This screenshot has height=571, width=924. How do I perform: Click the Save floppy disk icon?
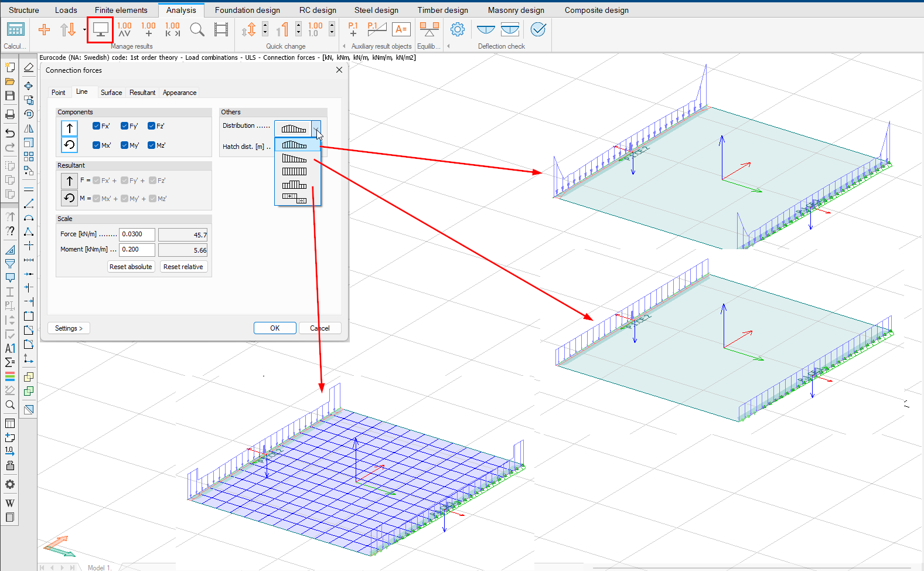(x=10, y=96)
